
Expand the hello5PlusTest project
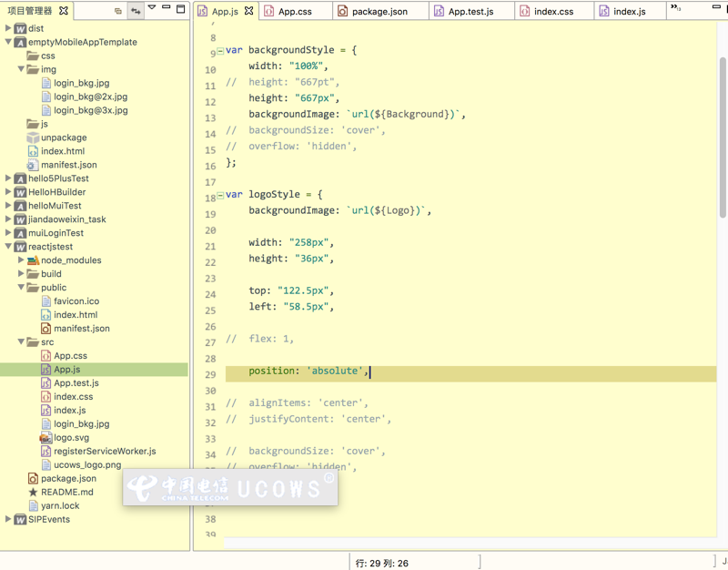click(x=8, y=178)
